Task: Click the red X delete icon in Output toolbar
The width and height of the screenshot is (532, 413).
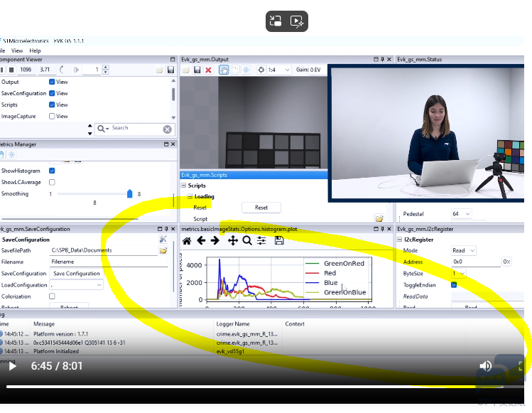Action: click(208, 70)
